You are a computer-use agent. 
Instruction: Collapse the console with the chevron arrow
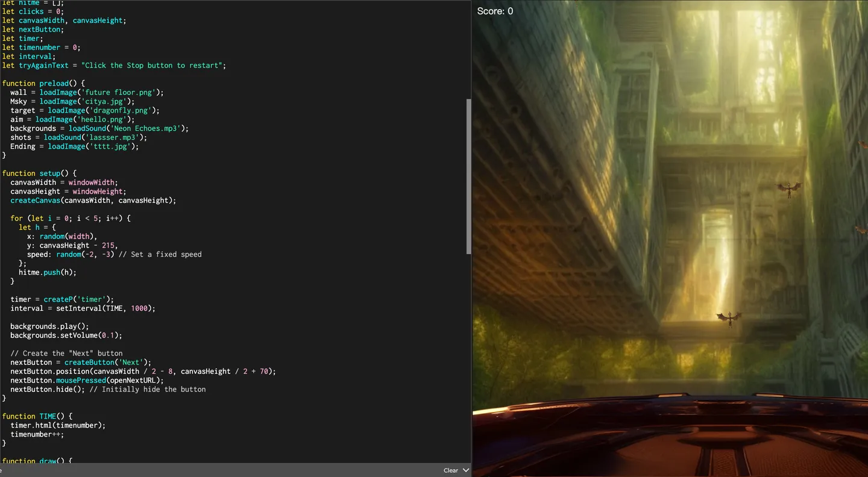click(x=465, y=470)
